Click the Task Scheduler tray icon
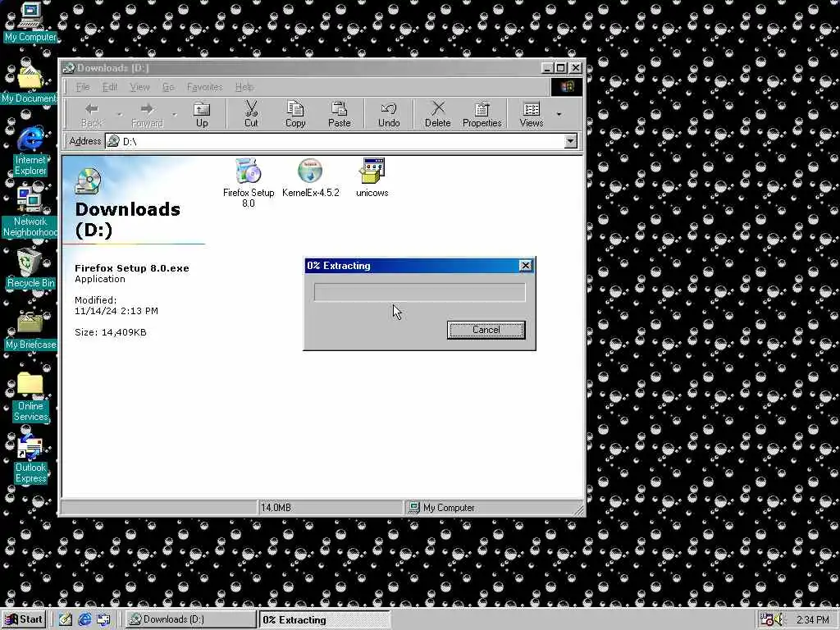This screenshot has height=630, width=840. tap(767, 620)
